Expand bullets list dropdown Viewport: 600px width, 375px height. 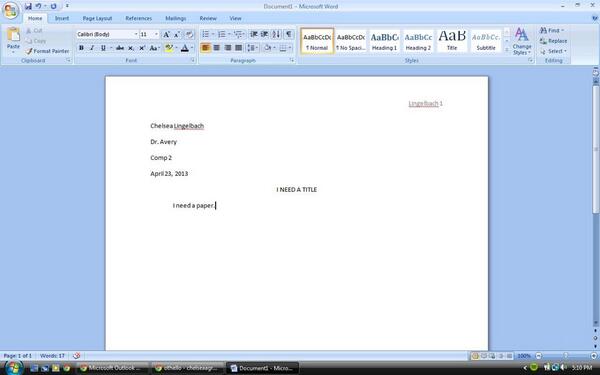click(x=213, y=34)
